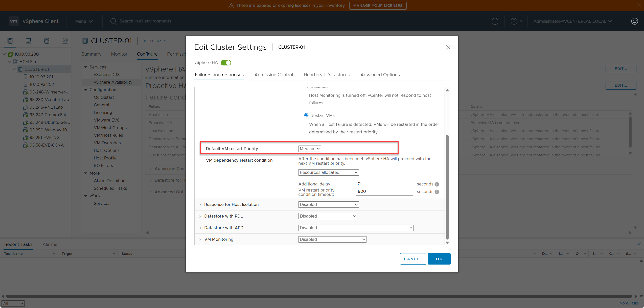Viewport: 644px width, 308px height.
Task: Send feedback via the smiley icon
Action: [x=634, y=21]
